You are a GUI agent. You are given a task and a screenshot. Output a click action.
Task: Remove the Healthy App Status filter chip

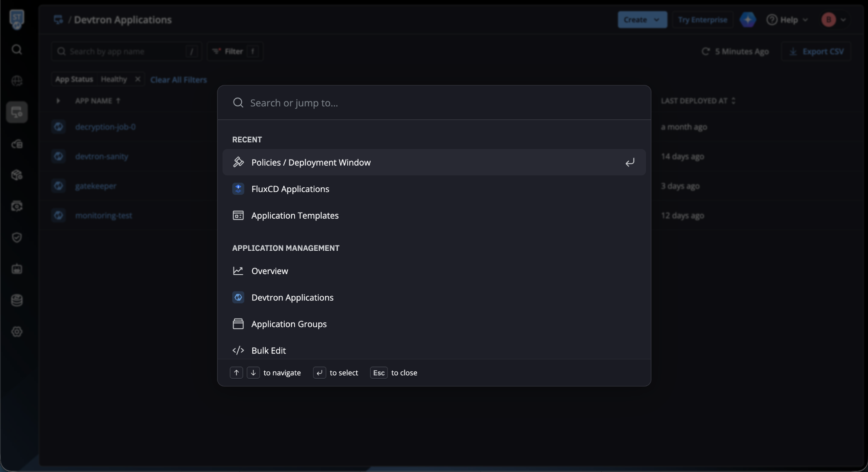(x=138, y=79)
